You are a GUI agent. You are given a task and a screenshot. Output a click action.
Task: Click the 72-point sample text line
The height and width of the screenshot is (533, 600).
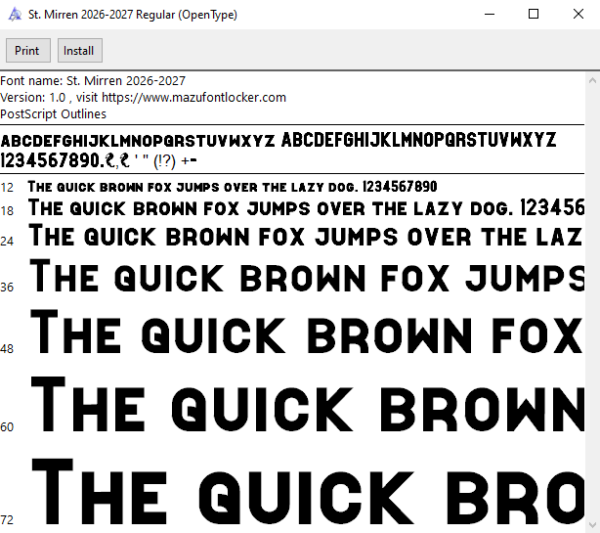pos(308,492)
